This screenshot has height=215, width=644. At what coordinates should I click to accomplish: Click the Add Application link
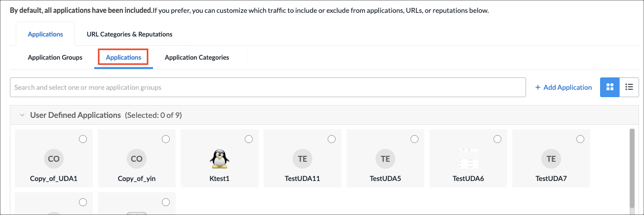click(x=563, y=87)
